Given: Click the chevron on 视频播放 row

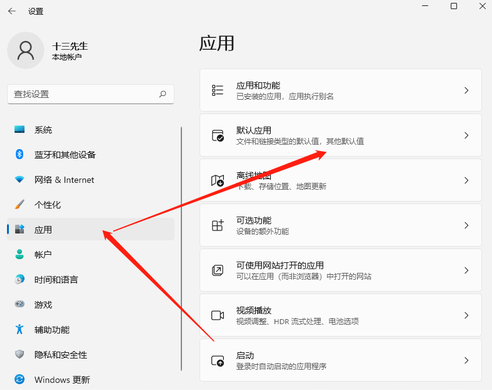Looking at the screenshot, I should tap(466, 315).
